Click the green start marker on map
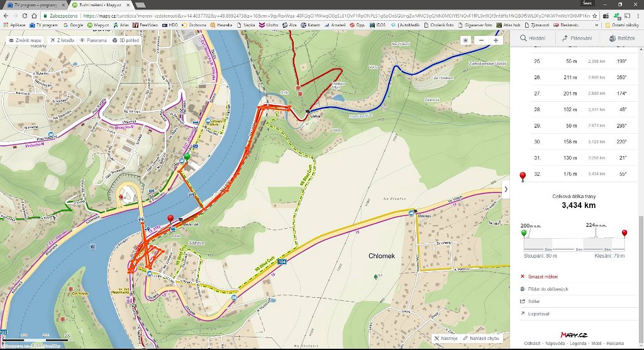 coord(187,157)
